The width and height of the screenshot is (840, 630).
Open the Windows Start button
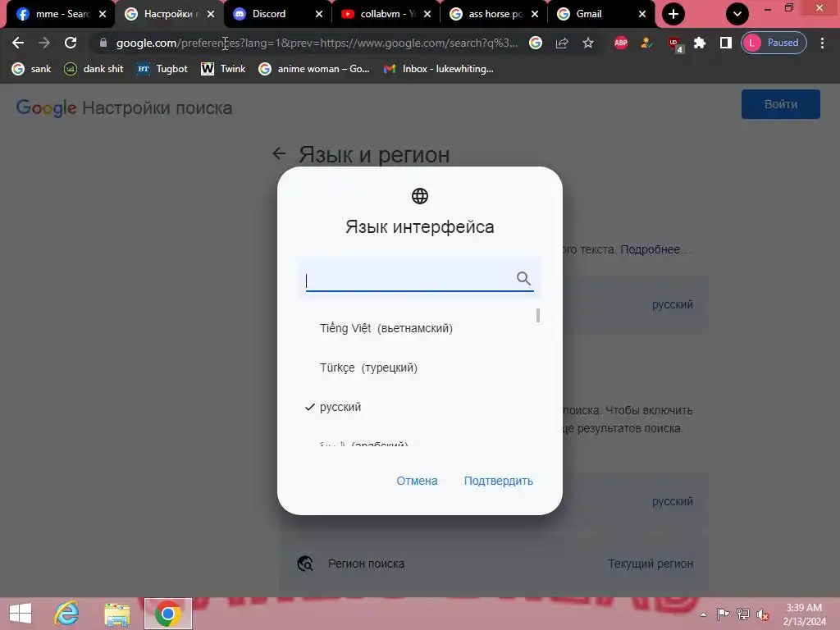click(x=21, y=614)
